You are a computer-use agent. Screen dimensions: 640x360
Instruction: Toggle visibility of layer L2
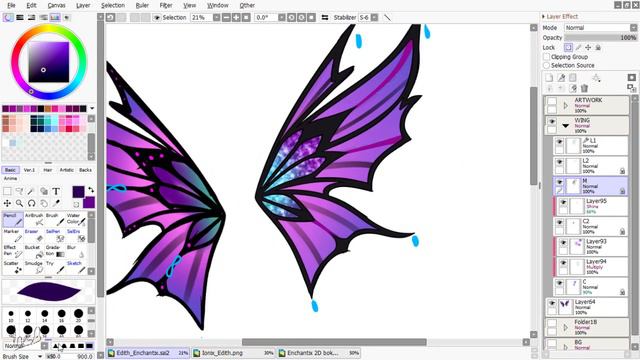[x=559, y=162]
